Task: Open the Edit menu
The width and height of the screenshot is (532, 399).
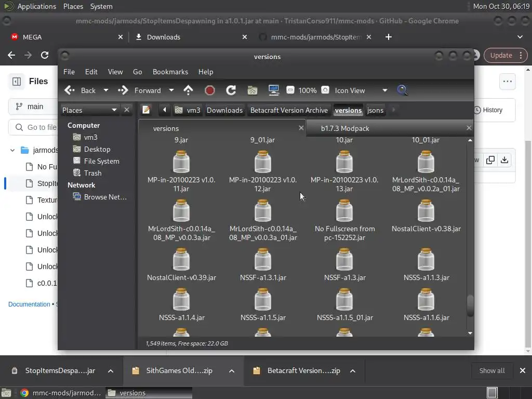Action: click(91, 72)
